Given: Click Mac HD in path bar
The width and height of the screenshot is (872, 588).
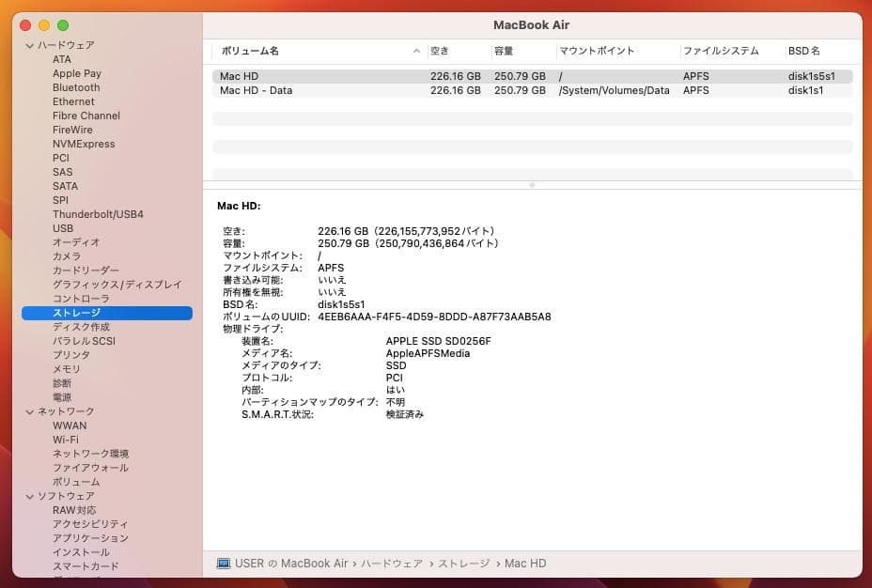Looking at the screenshot, I should 525,564.
